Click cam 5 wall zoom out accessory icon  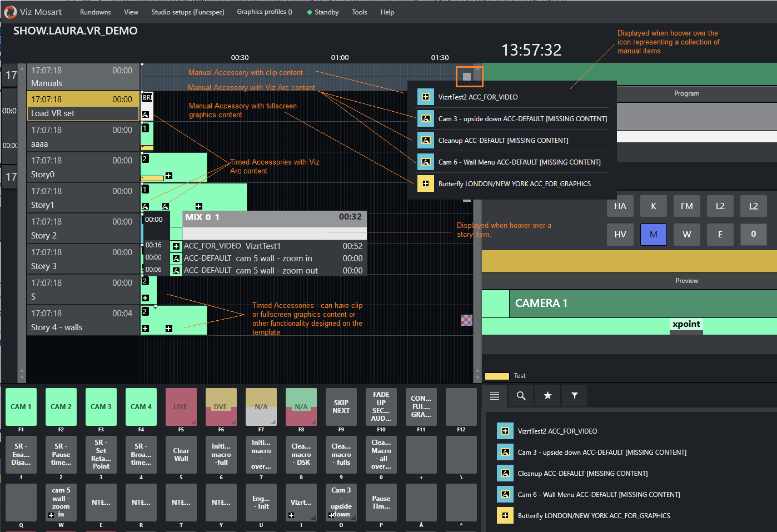coord(176,271)
